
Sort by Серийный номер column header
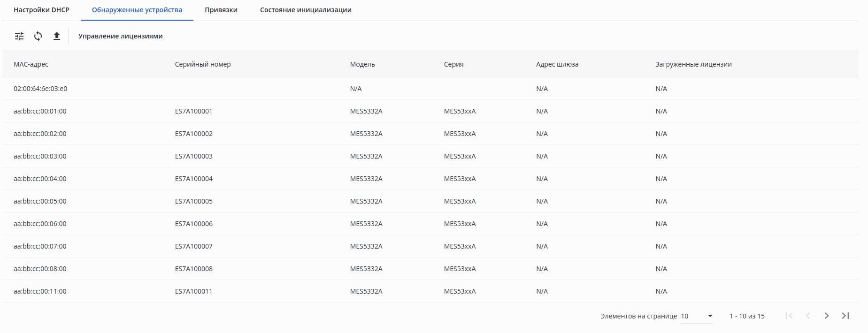203,64
